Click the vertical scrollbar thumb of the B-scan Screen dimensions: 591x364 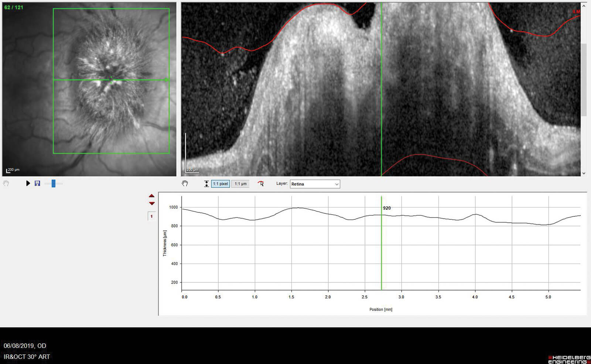[x=584, y=79]
